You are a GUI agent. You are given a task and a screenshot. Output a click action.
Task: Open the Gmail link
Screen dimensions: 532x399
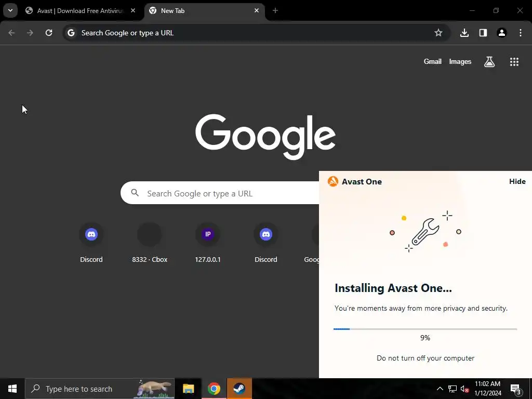[433, 61]
